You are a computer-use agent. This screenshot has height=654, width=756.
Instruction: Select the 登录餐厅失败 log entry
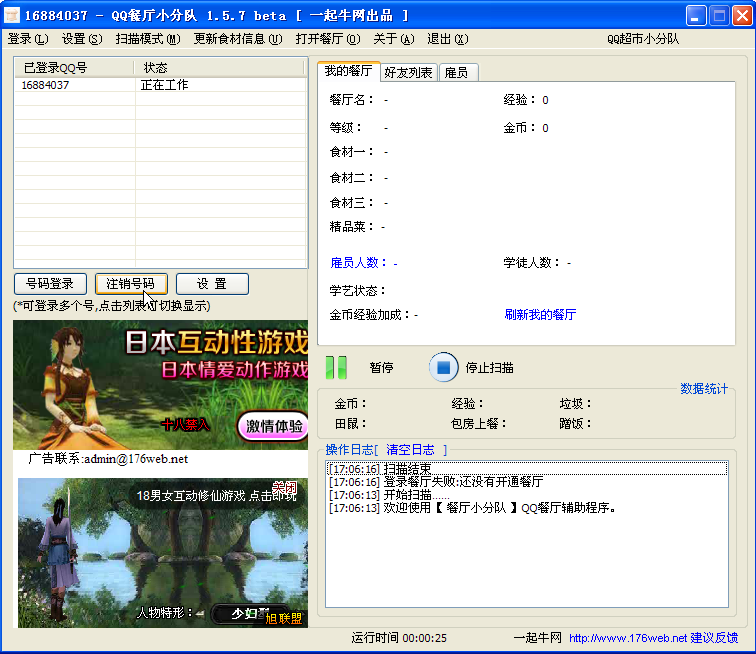tap(526, 481)
